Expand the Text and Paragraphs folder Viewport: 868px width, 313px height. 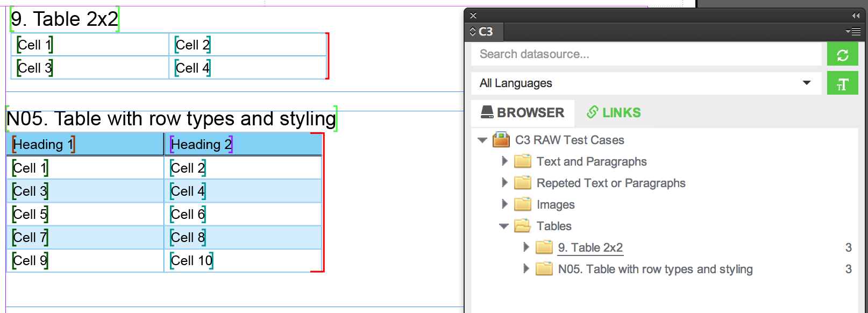pyautogui.click(x=504, y=161)
